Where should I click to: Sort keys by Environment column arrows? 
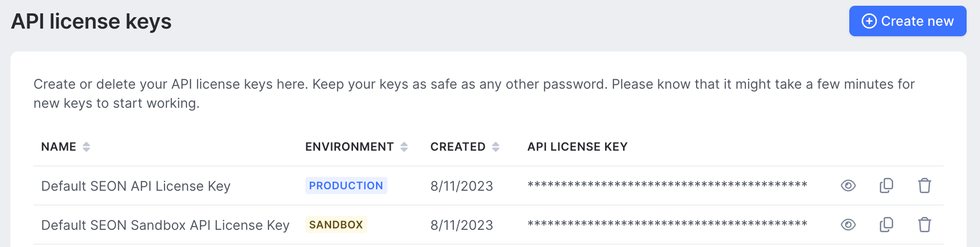(x=404, y=147)
